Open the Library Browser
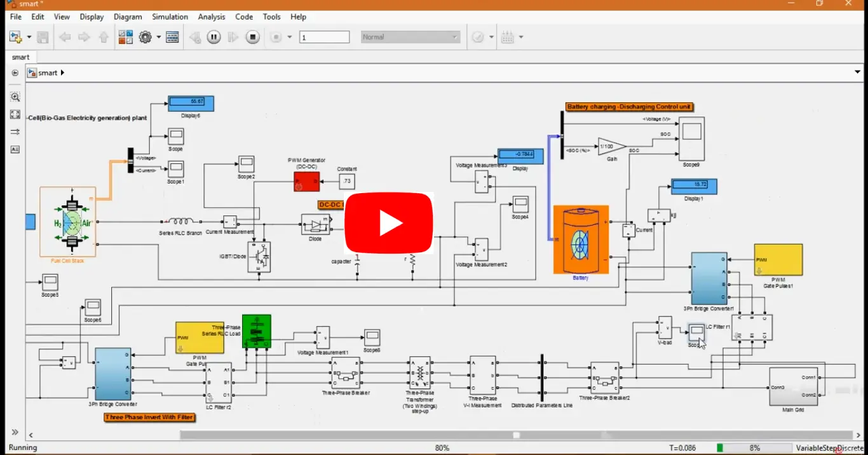 (126, 37)
